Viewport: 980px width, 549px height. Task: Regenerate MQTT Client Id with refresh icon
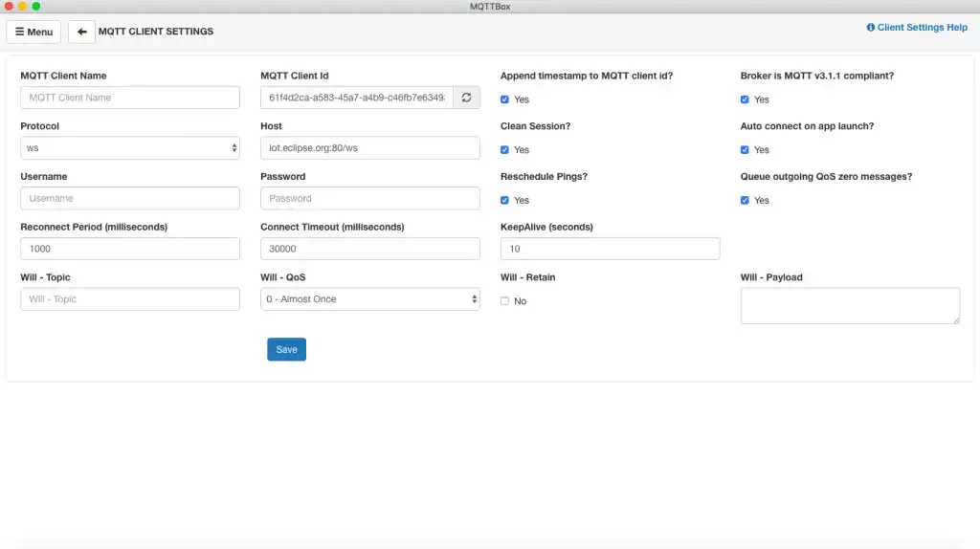point(466,98)
